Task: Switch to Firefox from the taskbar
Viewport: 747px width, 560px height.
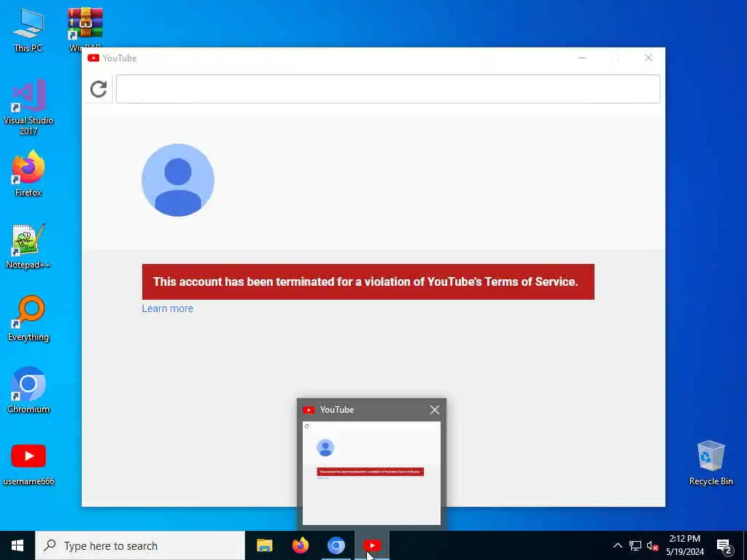Action: point(300,545)
